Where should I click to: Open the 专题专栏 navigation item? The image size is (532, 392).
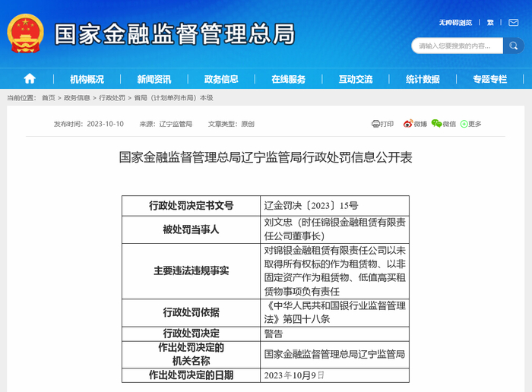490,79
